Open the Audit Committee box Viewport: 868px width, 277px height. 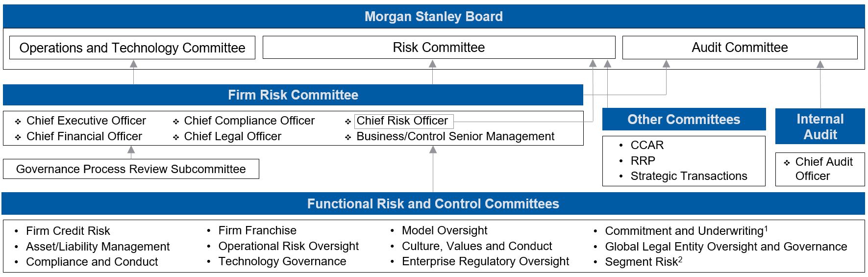tap(740, 48)
